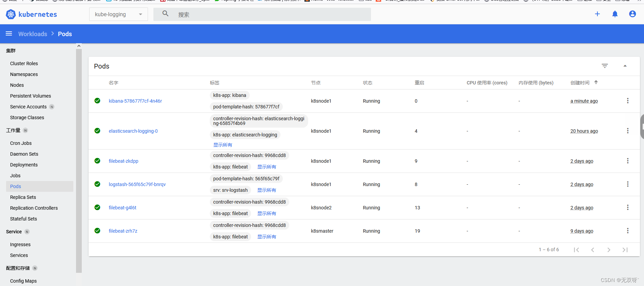Click the Kubernetes logo icon

pos(11,14)
